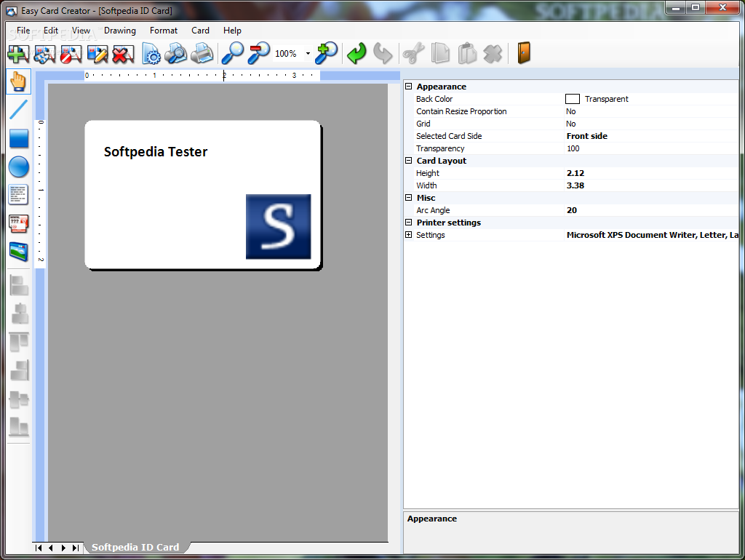This screenshot has width=745, height=560.
Task: Click the clipboard paste icon
Action: [467, 53]
